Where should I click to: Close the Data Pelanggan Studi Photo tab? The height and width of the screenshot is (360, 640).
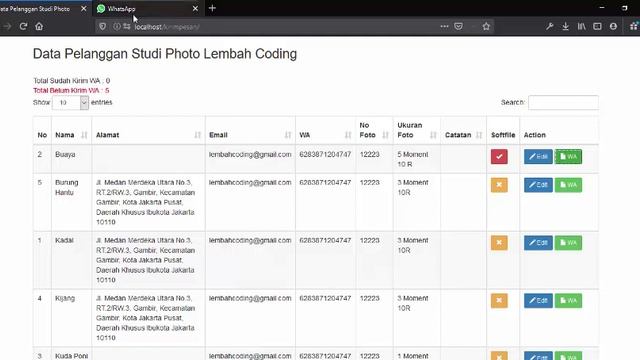[x=84, y=9]
